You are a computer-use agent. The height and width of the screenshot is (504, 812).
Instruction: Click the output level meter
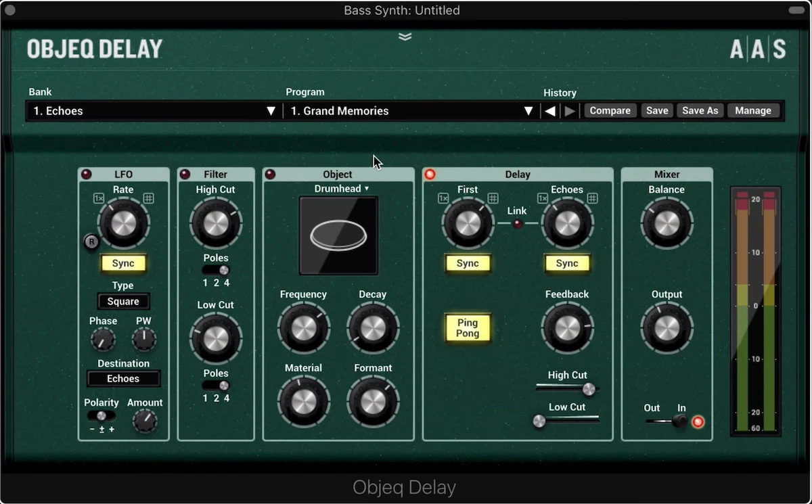(756, 311)
